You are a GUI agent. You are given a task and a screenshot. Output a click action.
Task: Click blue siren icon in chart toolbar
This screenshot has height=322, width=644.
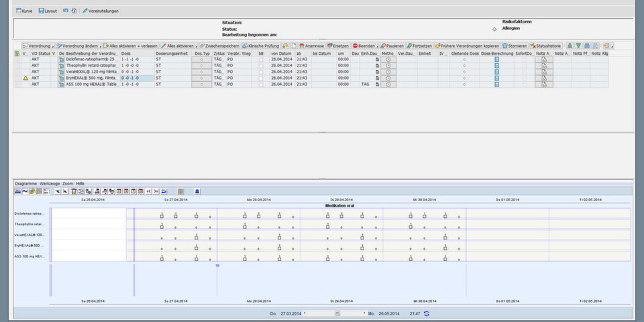coord(197,191)
